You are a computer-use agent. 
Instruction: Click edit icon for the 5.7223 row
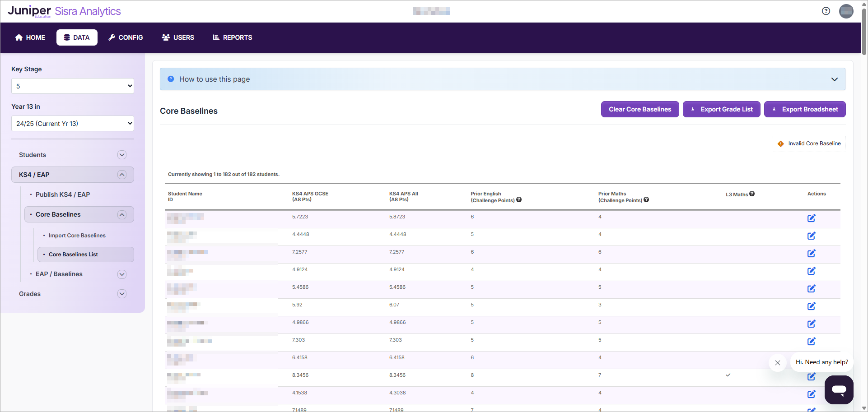pos(811,218)
